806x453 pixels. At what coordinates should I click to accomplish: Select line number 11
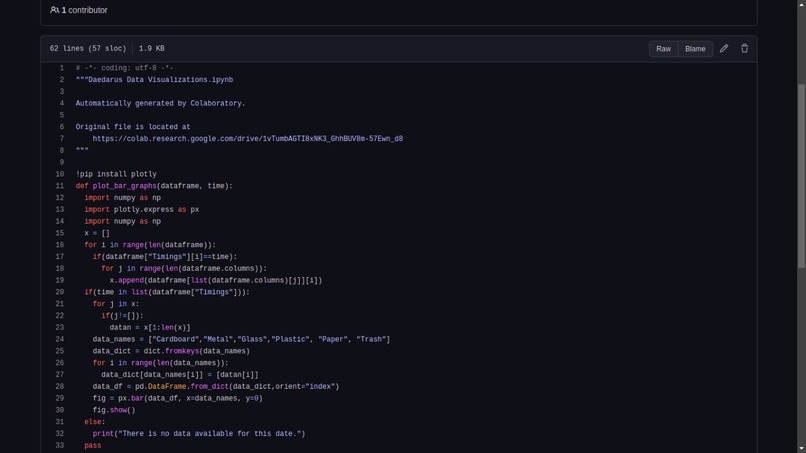(60, 186)
